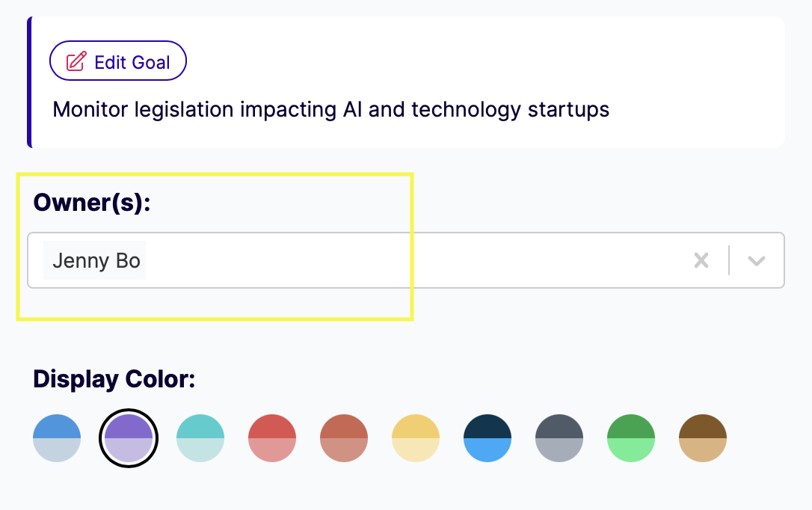Select the Jenny Bo owner tag
Screen dimensions: 812x510
point(96,260)
